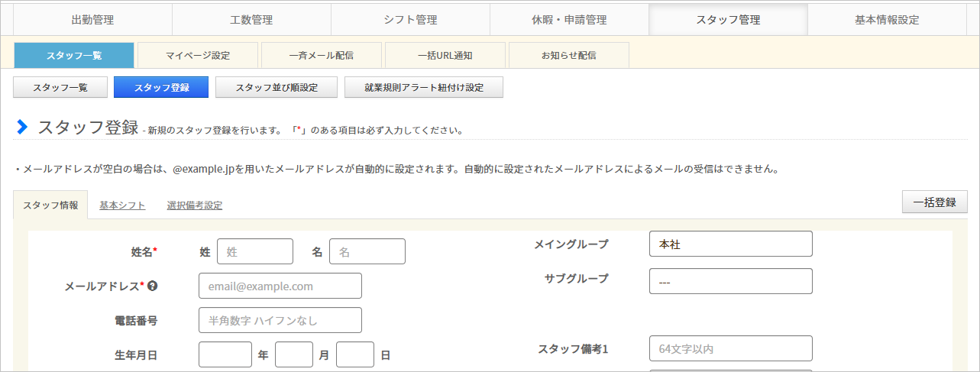
Task: Focus the email@example.com input field
Action: pos(280,286)
